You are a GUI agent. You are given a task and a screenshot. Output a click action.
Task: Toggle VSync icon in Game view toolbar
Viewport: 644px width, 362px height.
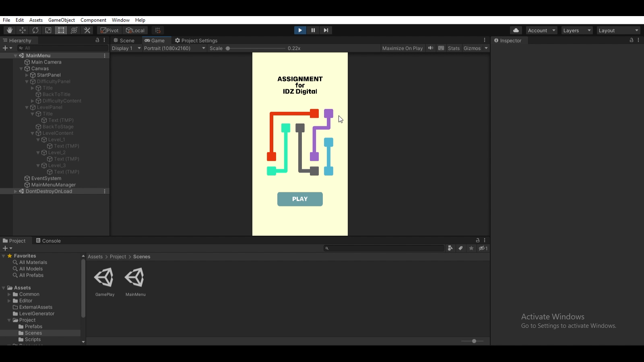point(441,48)
